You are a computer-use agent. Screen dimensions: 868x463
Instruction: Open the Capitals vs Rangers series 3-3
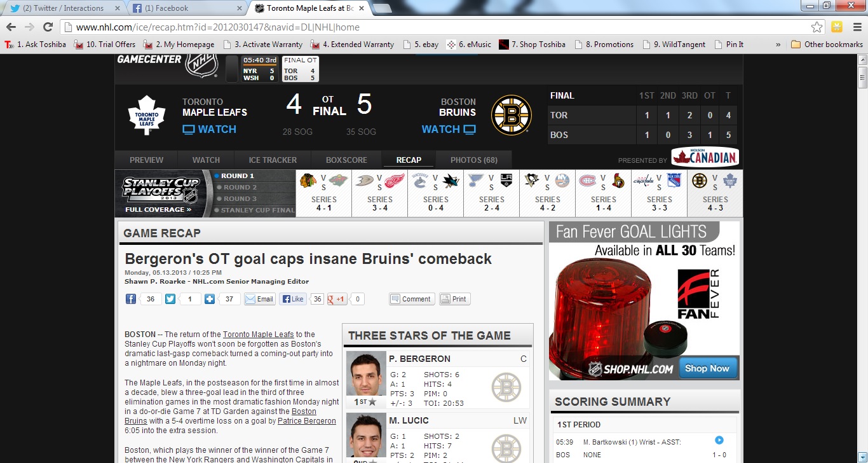pyautogui.click(x=660, y=193)
